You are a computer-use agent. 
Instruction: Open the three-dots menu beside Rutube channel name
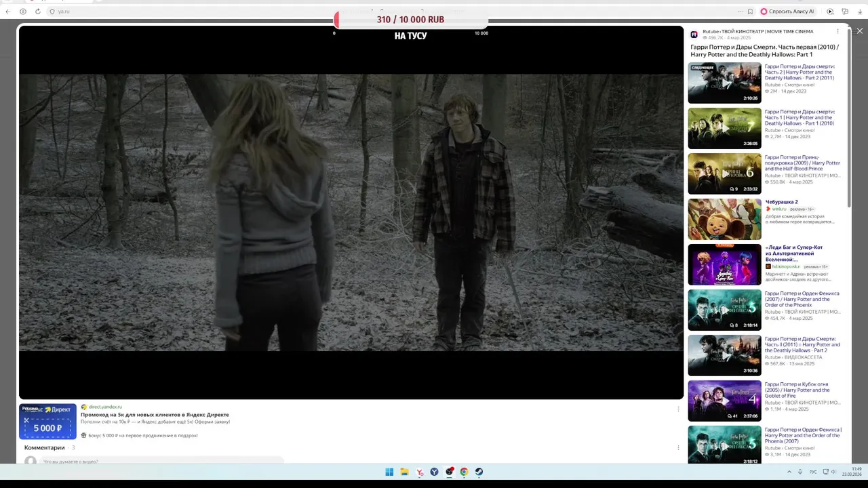837,31
